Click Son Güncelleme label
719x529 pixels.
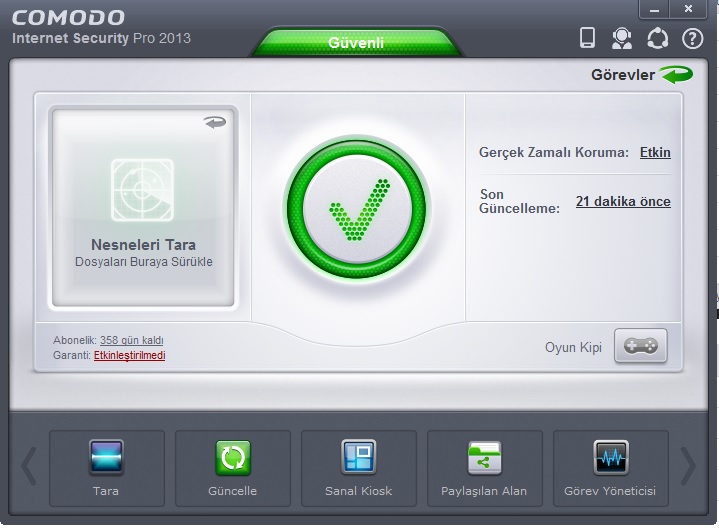click(520, 201)
